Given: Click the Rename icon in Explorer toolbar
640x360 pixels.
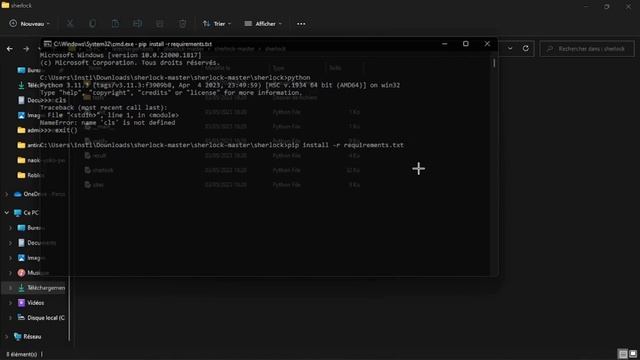Looking at the screenshot, I should tap(138, 24).
